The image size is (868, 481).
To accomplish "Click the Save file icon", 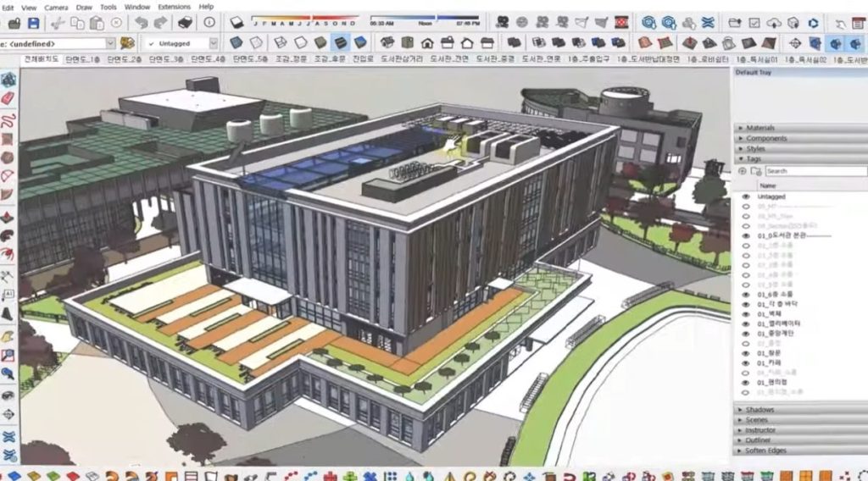I will click(34, 23).
